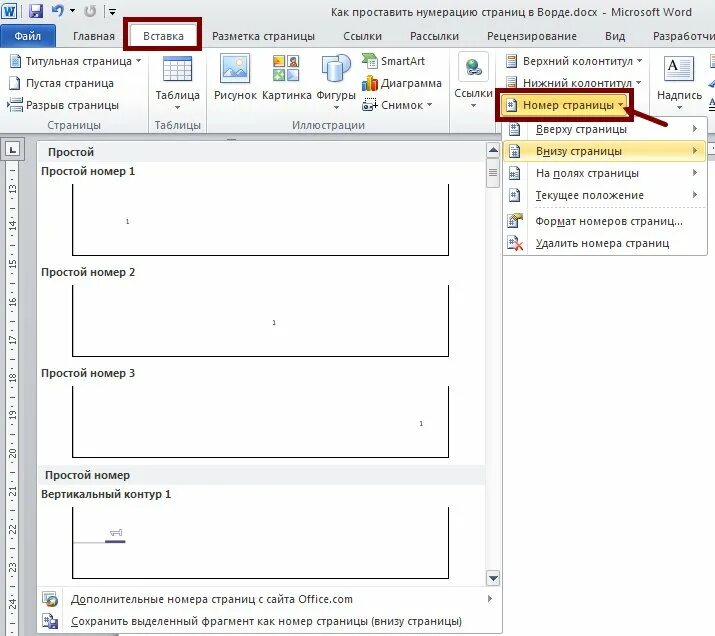Expand the Ссылки group dropdown arrow
715x636 pixels.
[473, 106]
